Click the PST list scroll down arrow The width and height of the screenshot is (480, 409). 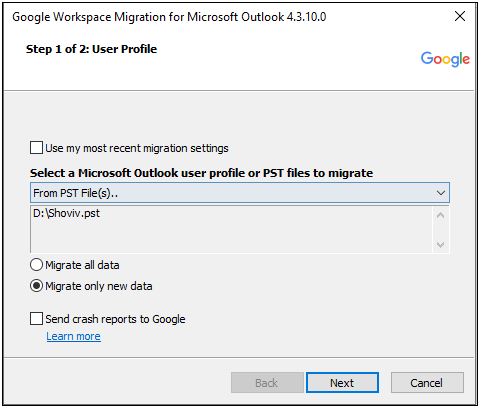tap(441, 245)
